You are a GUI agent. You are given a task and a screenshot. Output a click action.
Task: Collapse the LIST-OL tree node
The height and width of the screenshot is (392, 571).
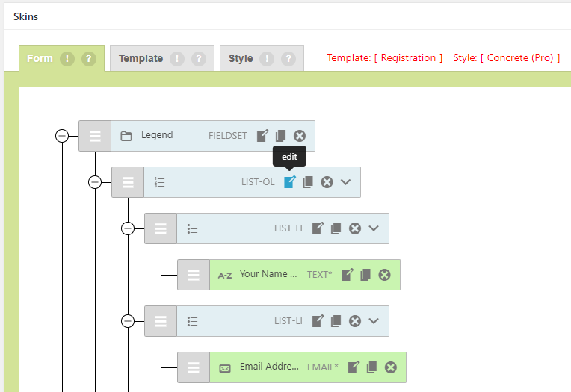tap(95, 182)
